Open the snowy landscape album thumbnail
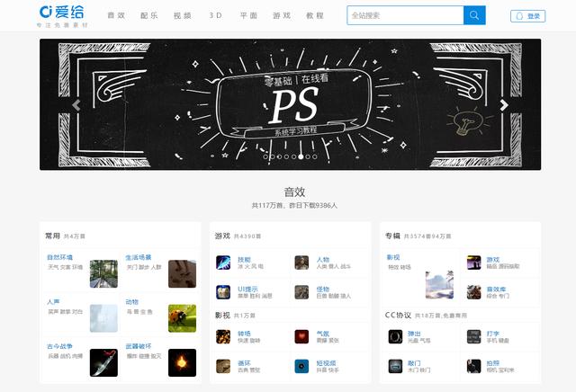 [439, 285]
